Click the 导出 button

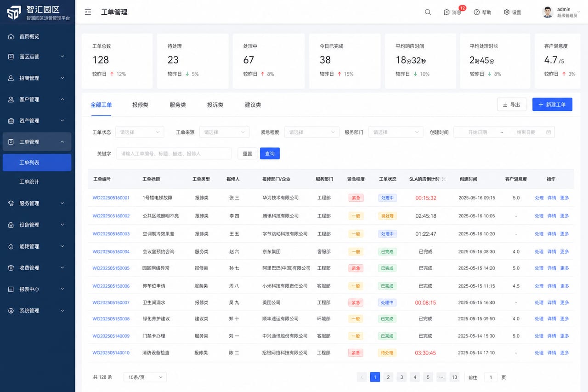(512, 105)
